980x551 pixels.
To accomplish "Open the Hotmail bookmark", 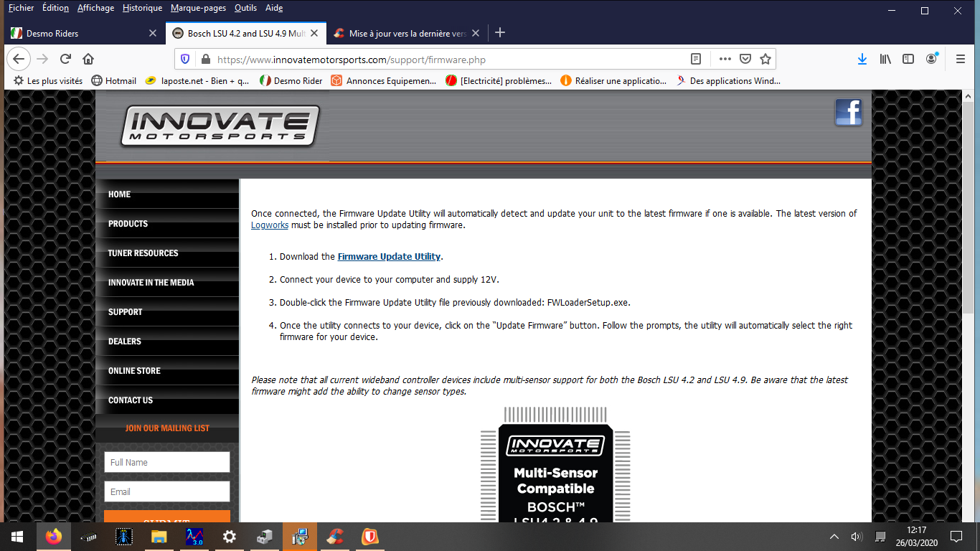I will pos(114,81).
